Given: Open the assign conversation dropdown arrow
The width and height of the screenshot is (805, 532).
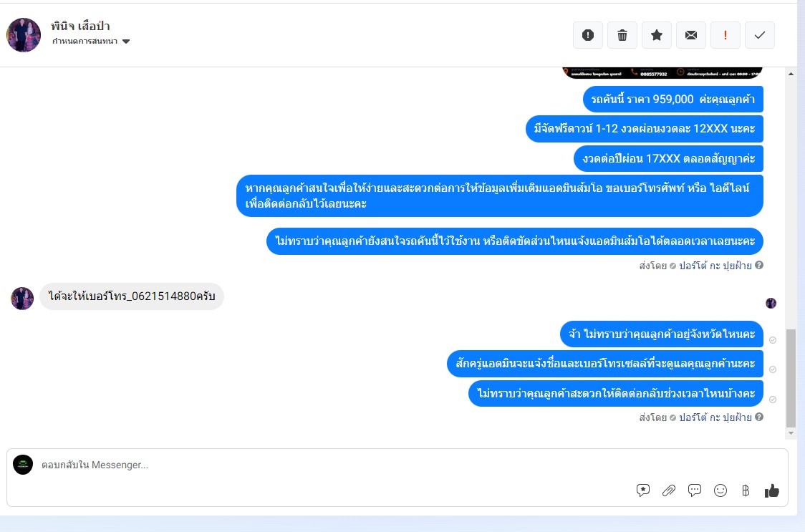Looking at the screenshot, I should 126,42.
